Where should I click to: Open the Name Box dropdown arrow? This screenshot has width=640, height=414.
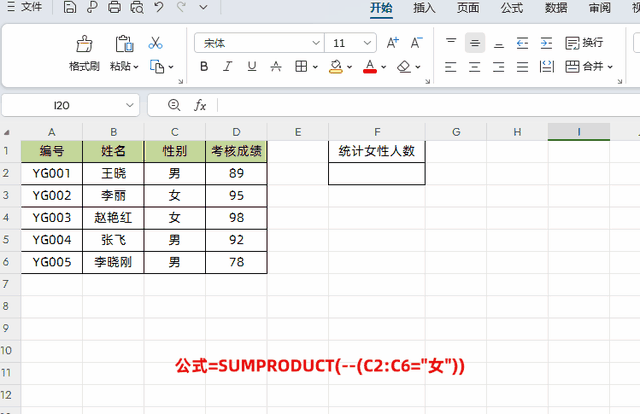point(130,105)
